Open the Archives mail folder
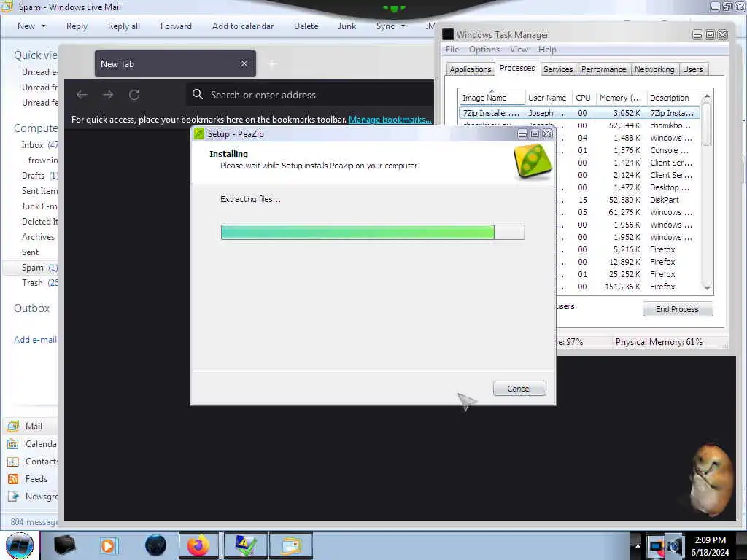Image resolution: width=747 pixels, height=560 pixels. [38, 237]
